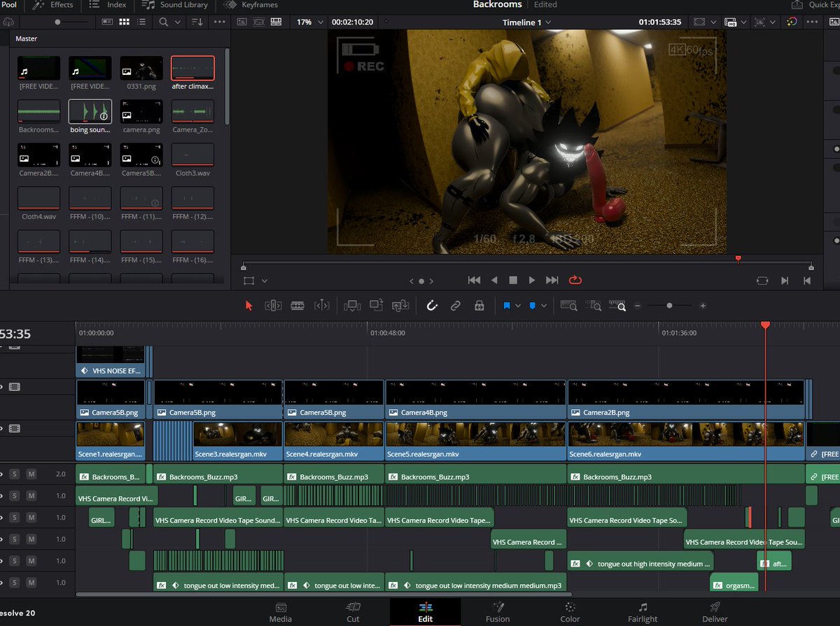
Task: Click the media pool sort icon
Action: tap(197, 22)
